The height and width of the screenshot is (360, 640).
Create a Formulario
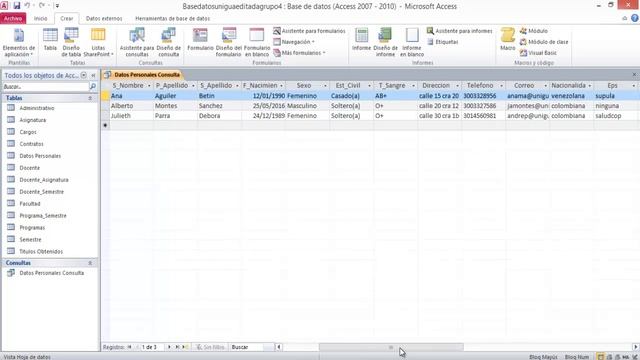click(x=200, y=40)
